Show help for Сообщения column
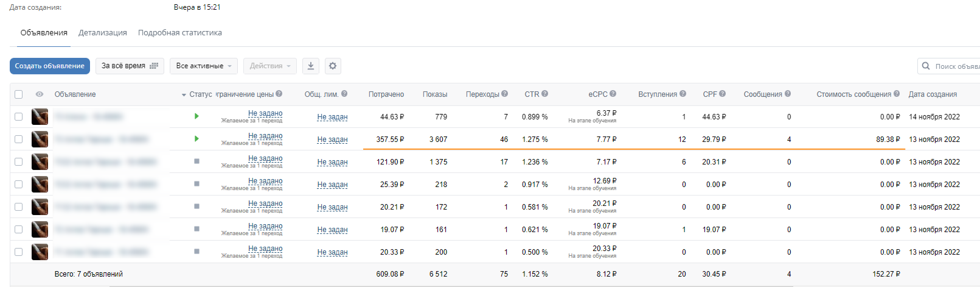980x287 pixels. [x=788, y=94]
